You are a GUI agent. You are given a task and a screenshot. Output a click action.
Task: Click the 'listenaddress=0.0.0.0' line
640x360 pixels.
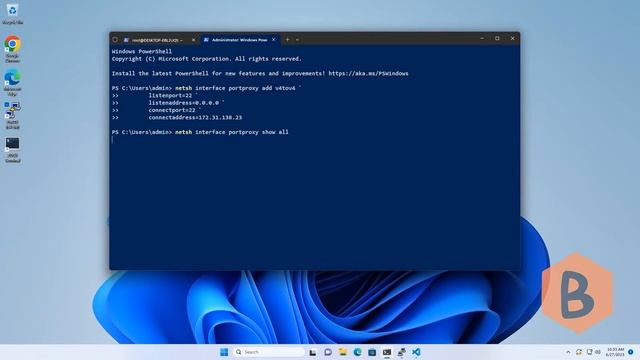tap(186, 103)
